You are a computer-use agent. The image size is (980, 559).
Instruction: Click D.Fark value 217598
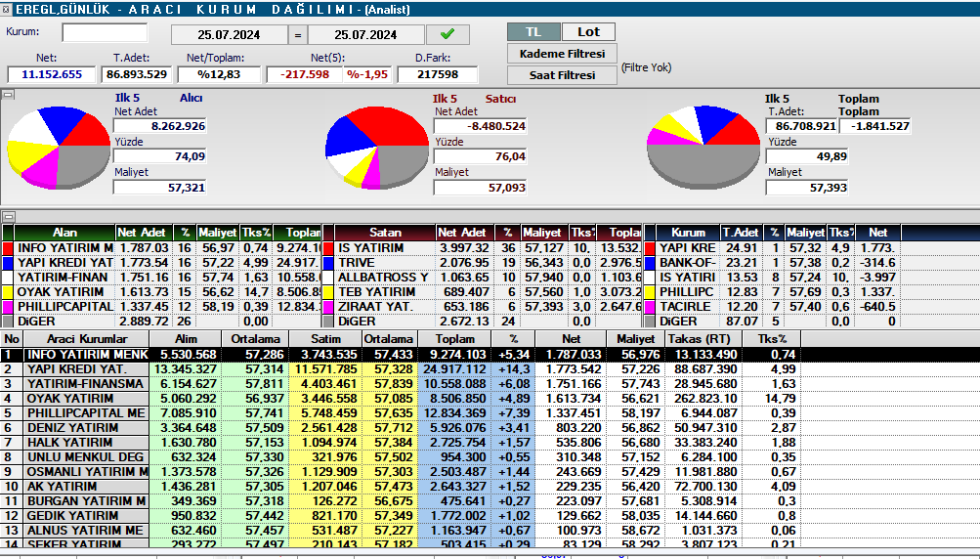[438, 74]
